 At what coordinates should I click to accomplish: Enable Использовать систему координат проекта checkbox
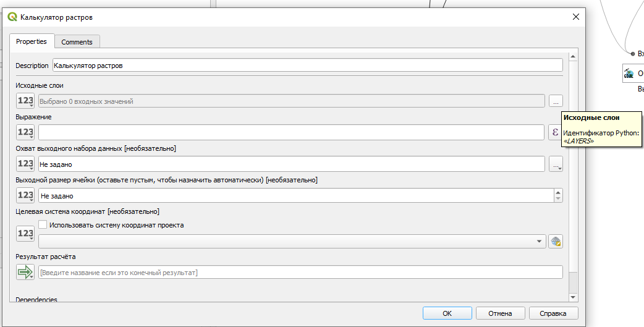tap(43, 225)
